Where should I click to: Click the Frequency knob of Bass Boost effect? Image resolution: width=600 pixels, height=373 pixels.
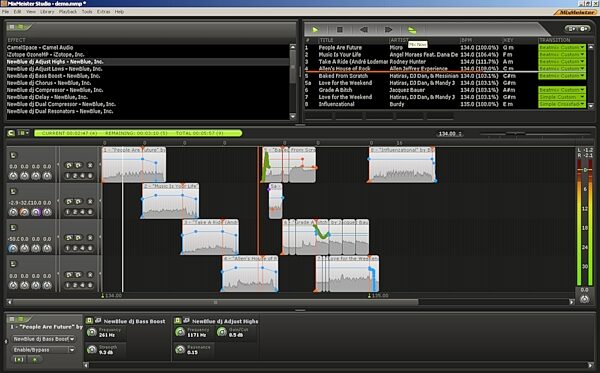[x=92, y=332]
